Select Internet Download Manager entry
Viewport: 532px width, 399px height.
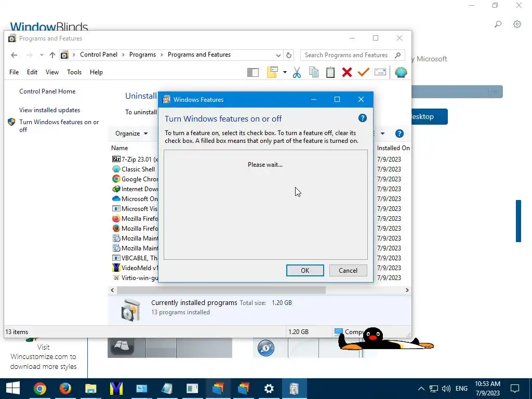(135, 189)
